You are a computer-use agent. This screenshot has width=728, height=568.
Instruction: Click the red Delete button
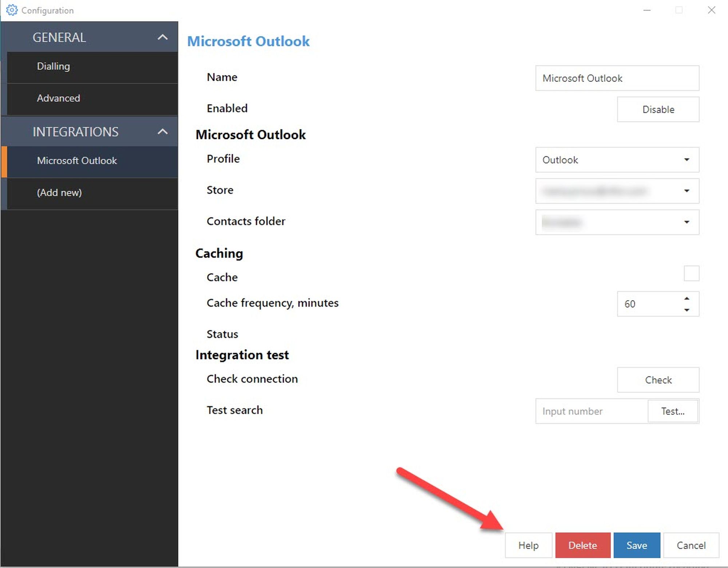tap(582, 545)
